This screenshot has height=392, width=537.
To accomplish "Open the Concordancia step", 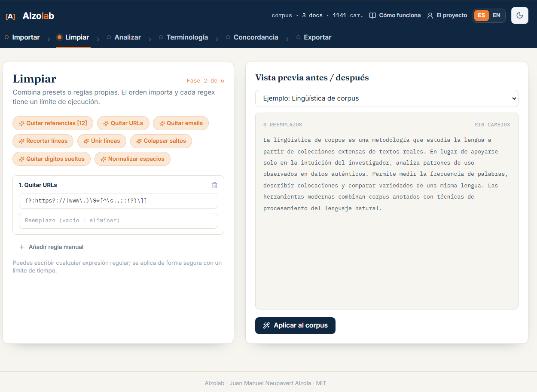I will point(252,37).
